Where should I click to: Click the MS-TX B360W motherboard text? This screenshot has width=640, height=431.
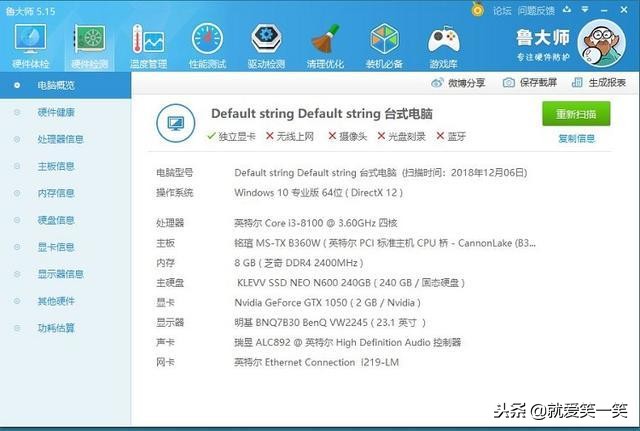pos(385,243)
